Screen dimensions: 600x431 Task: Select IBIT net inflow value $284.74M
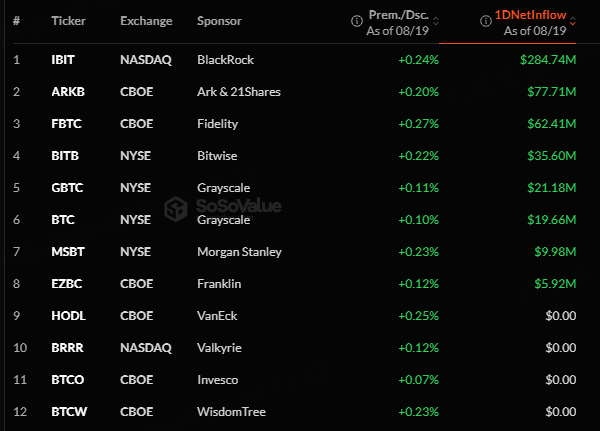[548, 60]
